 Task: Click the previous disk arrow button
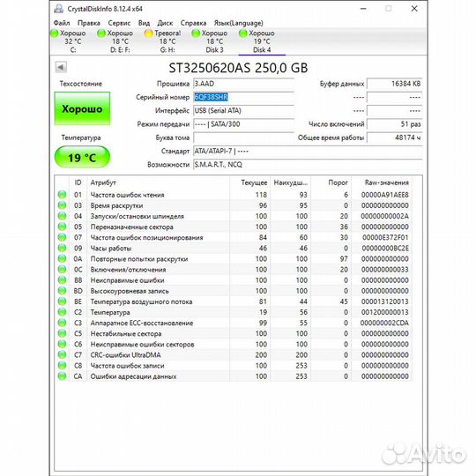click(61, 67)
